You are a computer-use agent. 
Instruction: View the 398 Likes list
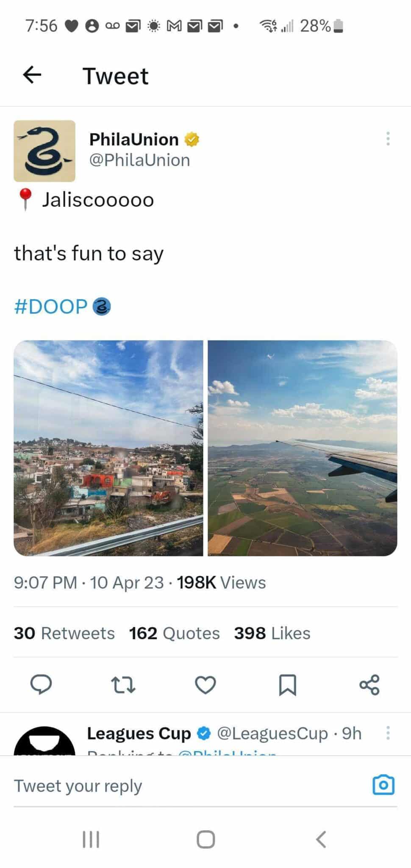pyautogui.click(x=272, y=633)
